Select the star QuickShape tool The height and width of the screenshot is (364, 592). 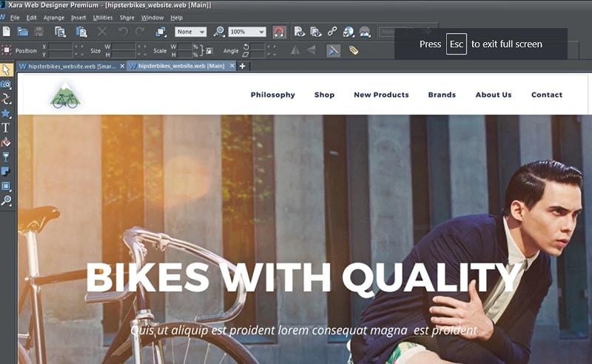6,113
